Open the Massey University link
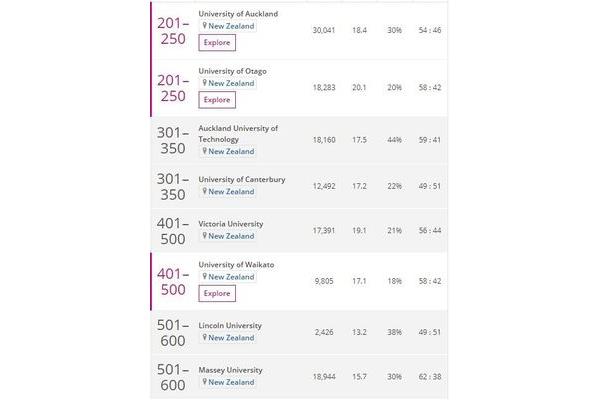 (230, 370)
